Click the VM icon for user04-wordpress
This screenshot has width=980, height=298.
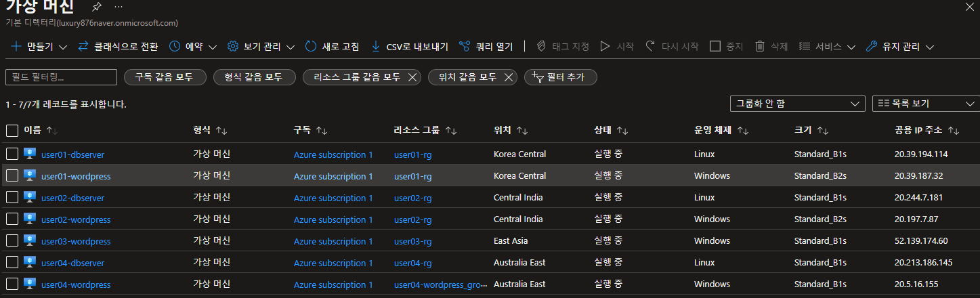[x=30, y=284]
